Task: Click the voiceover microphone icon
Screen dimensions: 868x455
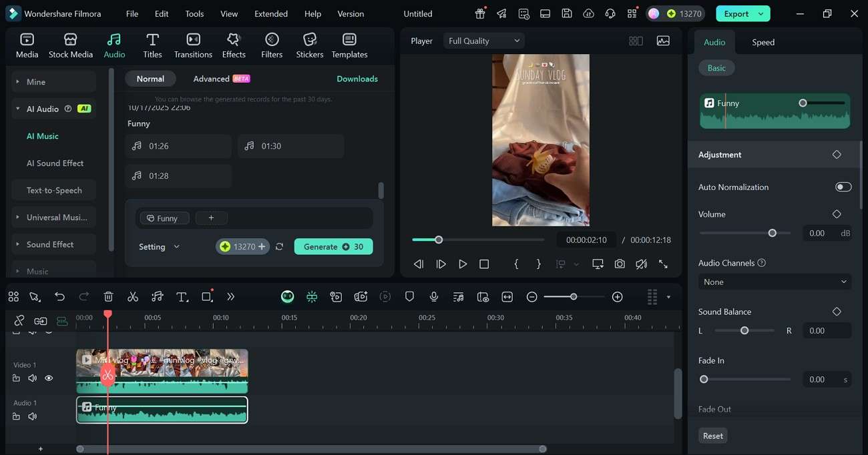Action: click(434, 297)
